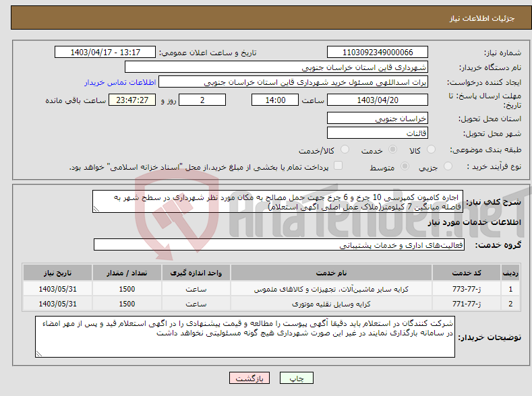Click quantity 1500 in row 1
Viewport: 532px width, 396px height.
click(x=127, y=289)
